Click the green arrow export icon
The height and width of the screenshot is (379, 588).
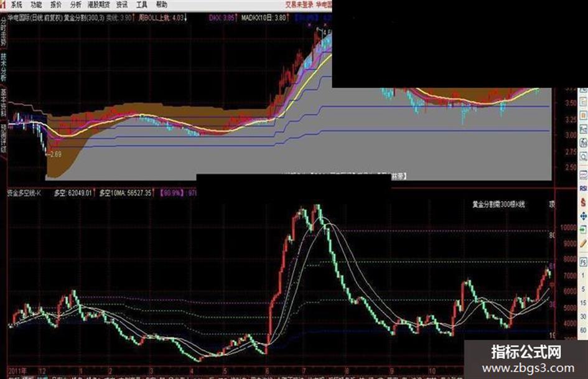pyautogui.click(x=583, y=229)
